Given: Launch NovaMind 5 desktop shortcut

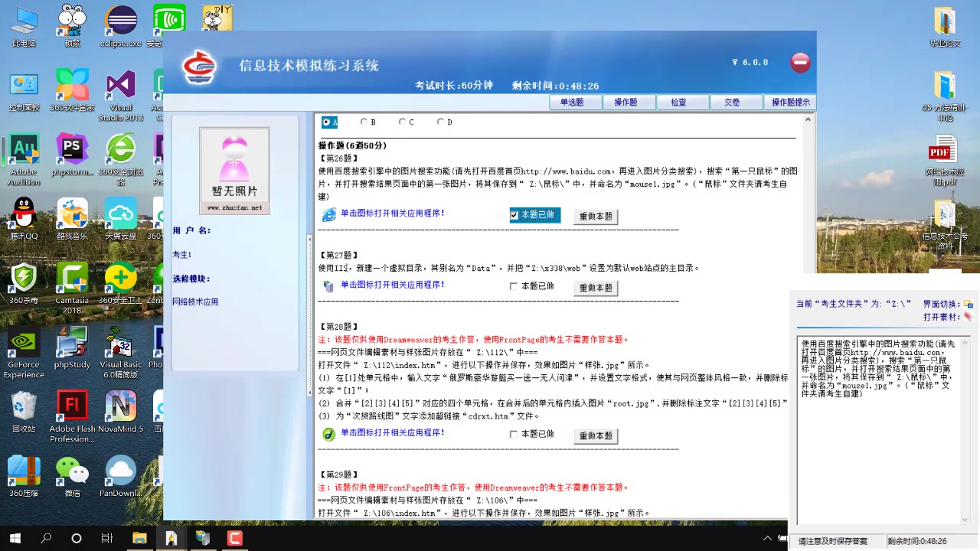Looking at the screenshot, I should [121, 412].
